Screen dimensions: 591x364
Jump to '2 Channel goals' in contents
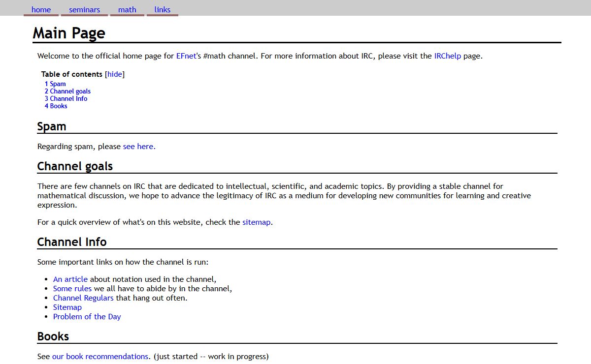coord(67,91)
